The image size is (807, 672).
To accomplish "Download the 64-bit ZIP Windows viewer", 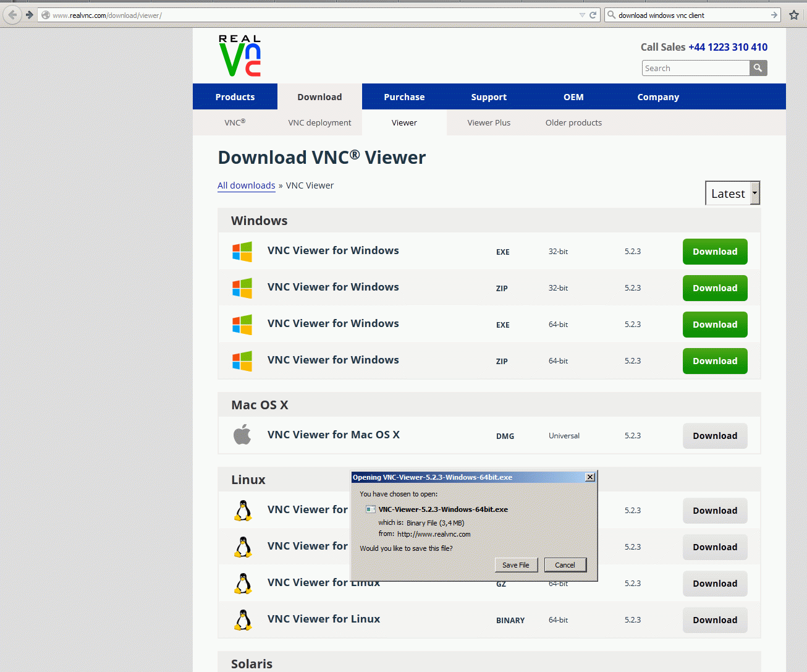I will (715, 361).
